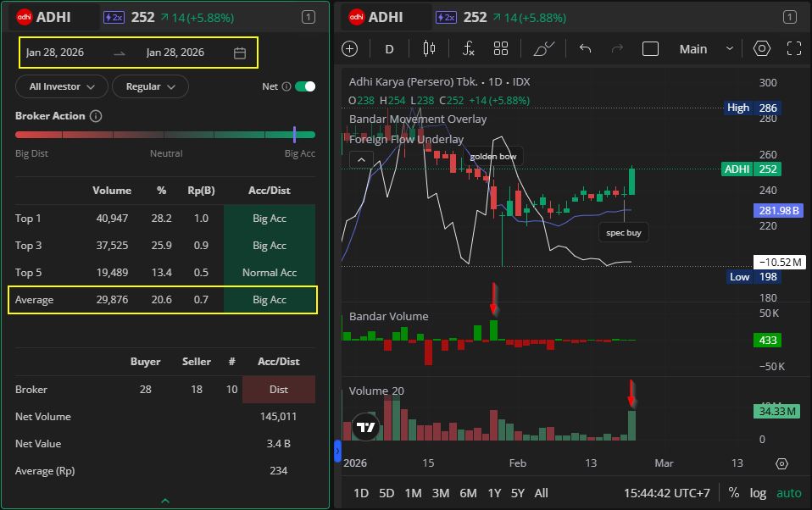Toggle the Net switch
The width and height of the screenshot is (812, 510).
tap(305, 86)
